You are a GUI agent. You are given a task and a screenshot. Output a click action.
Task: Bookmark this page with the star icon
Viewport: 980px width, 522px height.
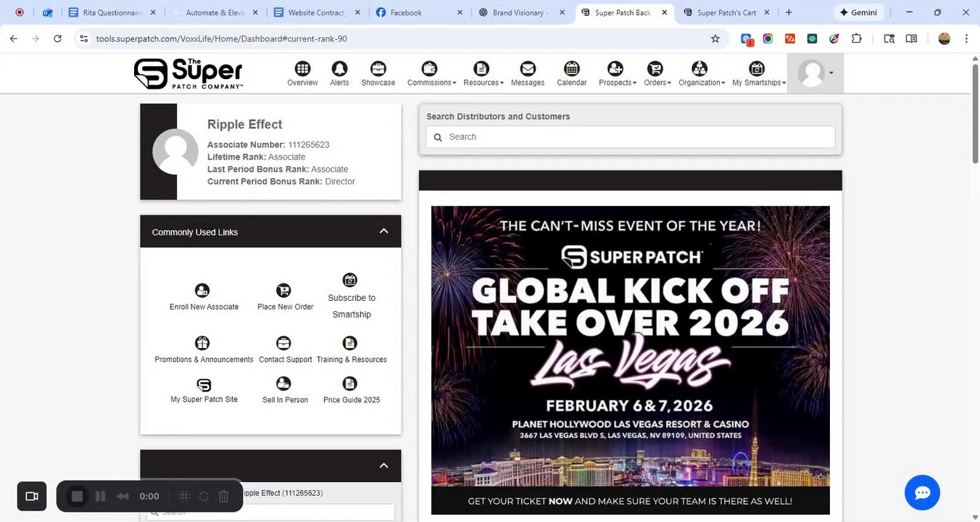point(715,38)
